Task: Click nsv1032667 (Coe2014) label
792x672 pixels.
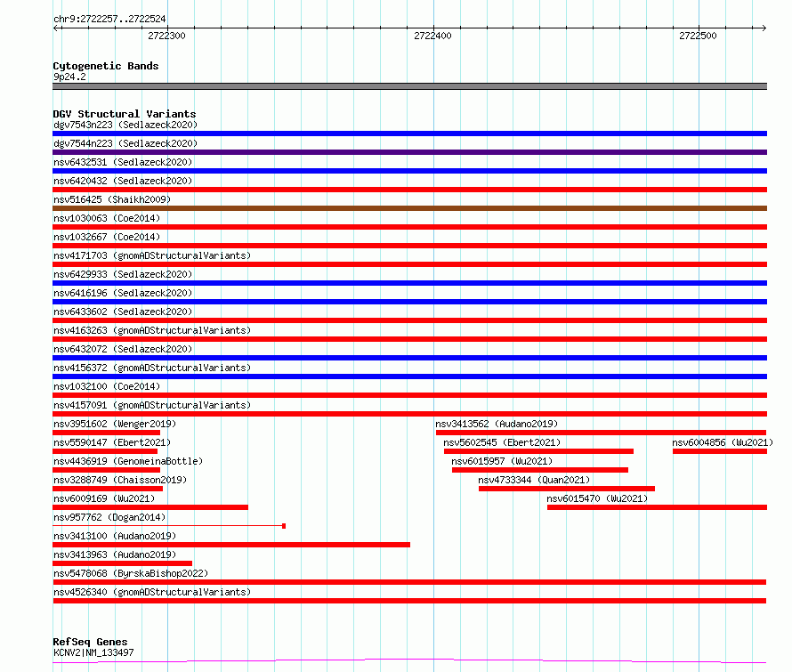Action: (x=107, y=237)
